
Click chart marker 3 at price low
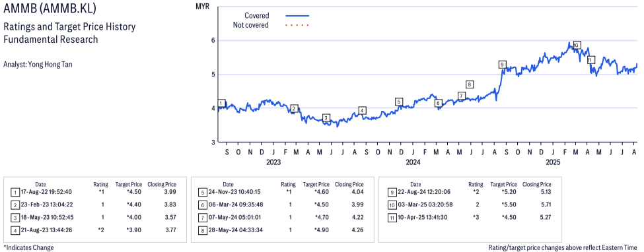tap(326, 118)
